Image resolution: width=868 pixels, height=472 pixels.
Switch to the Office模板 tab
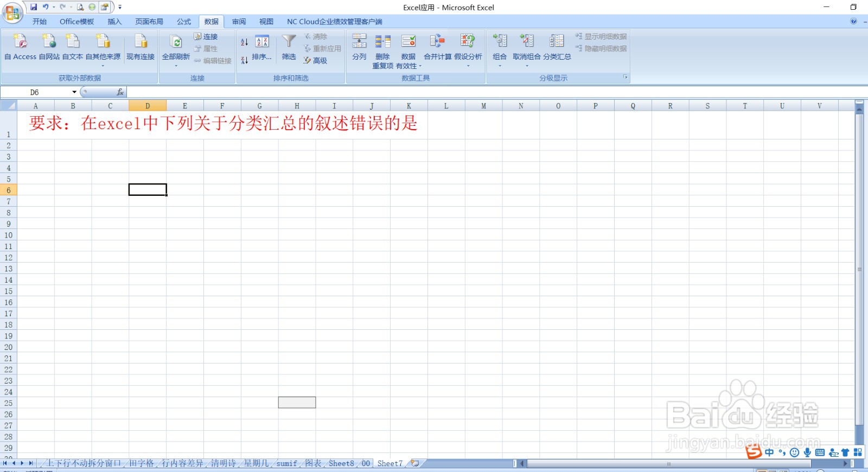[x=77, y=22]
